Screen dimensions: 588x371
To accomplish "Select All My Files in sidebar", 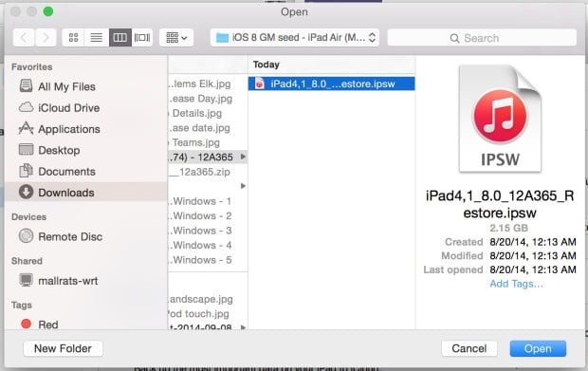I will pyautogui.click(x=86, y=86).
